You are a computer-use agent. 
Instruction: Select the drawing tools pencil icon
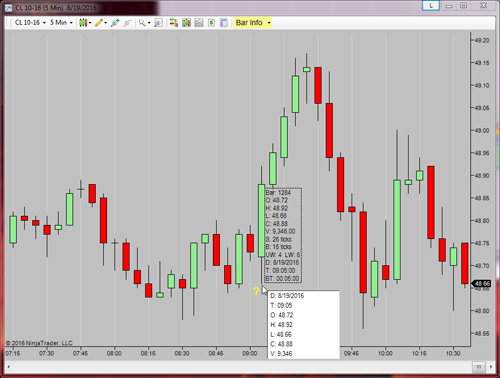tap(99, 23)
